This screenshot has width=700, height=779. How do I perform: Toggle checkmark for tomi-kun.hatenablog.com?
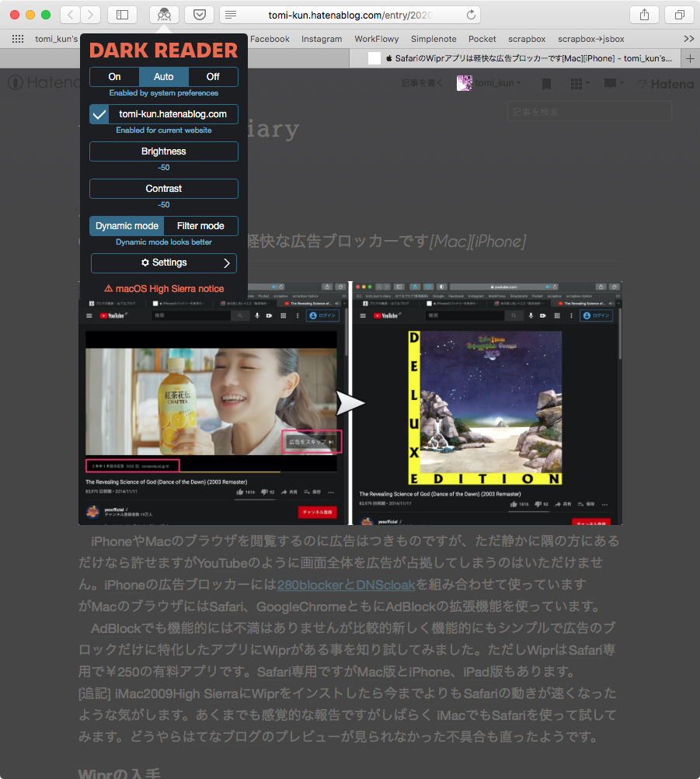[99, 114]
